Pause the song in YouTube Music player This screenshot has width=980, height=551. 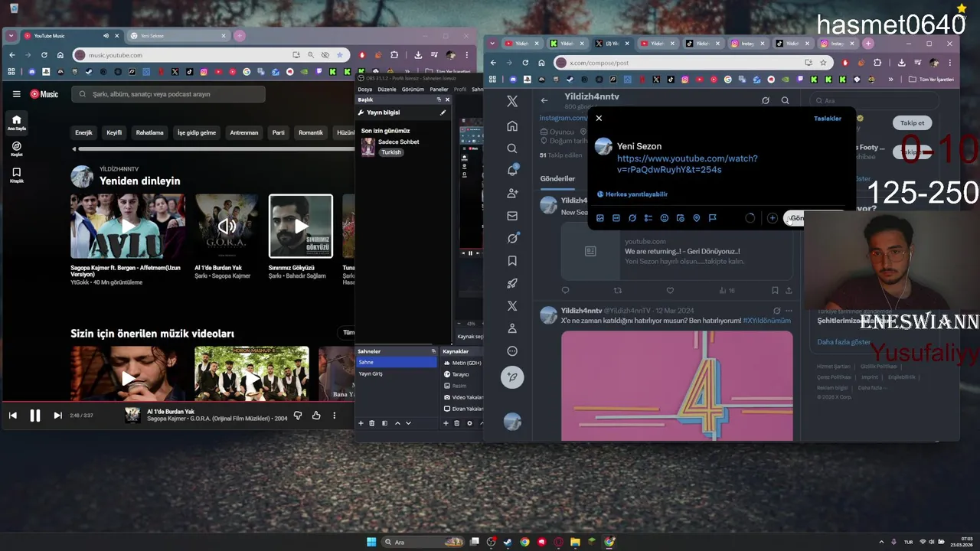35,416
